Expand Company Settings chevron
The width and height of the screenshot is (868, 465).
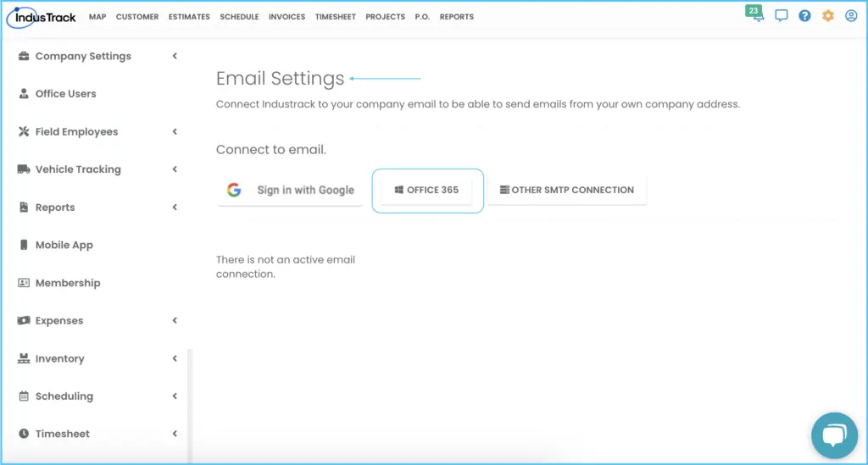coord(175,56)
